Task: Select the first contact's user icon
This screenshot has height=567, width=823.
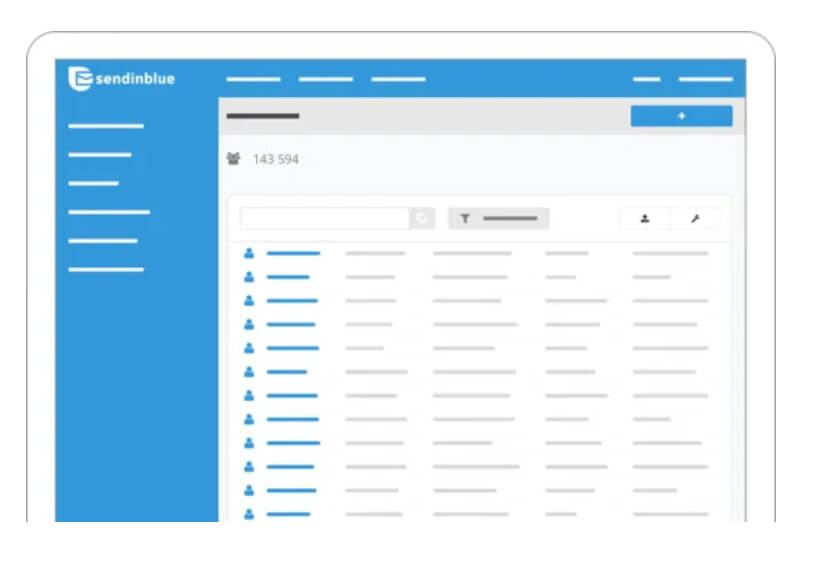Action: pos(249,253)
